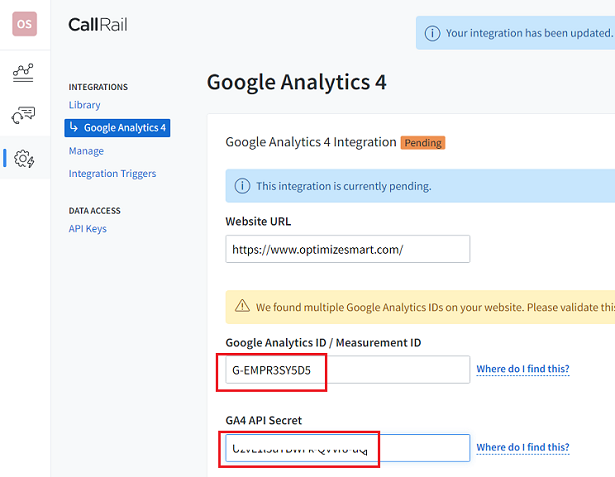Open the Library integrations link

point(84,105)
